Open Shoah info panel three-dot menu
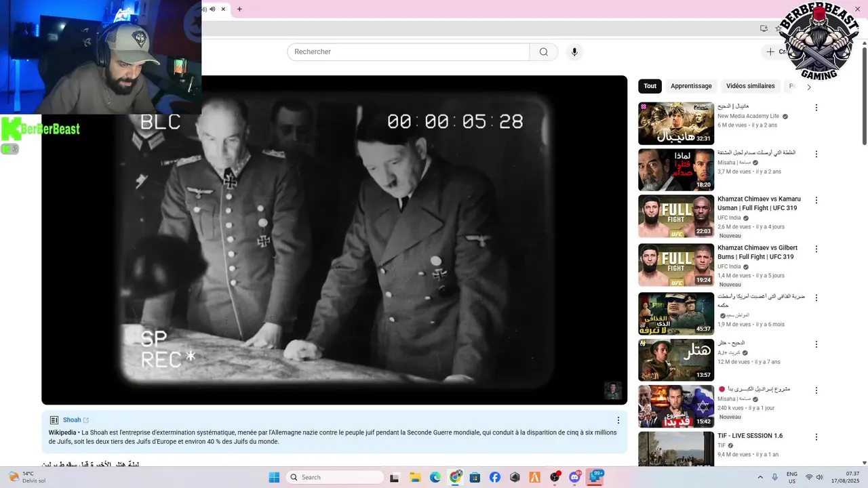 pos(618,420)
